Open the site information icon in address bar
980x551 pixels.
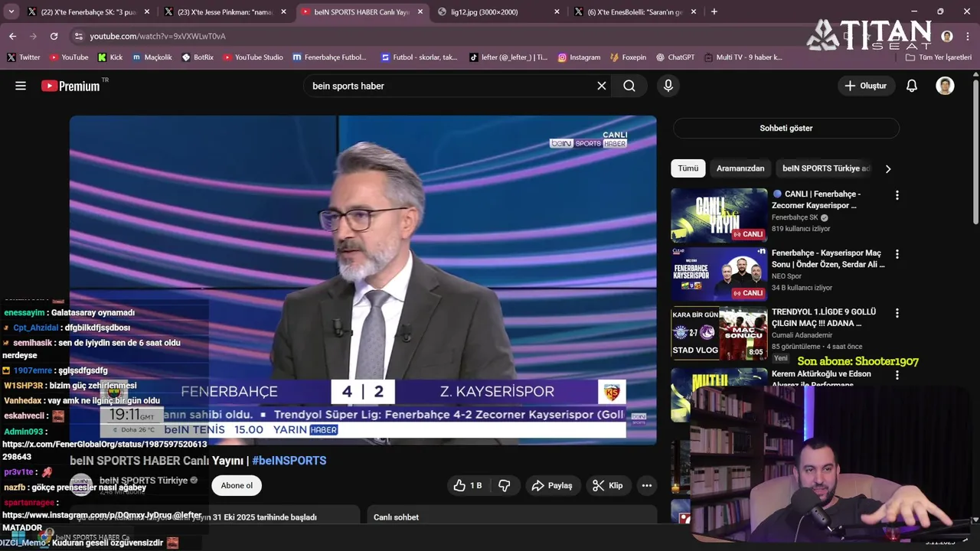78,36
